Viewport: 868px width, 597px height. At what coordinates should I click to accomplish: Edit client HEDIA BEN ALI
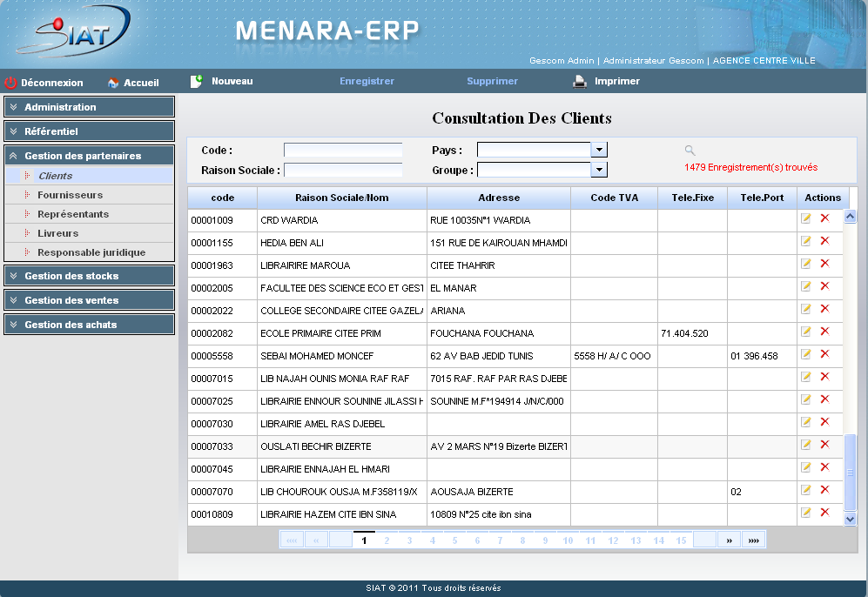coord(806,241)
